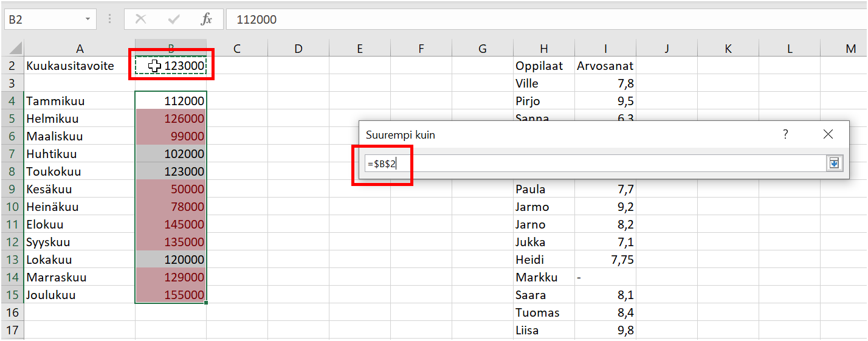Click the formula bar containing 112000
The width and height of the screenshot is (868, 341).
point(547,19)
